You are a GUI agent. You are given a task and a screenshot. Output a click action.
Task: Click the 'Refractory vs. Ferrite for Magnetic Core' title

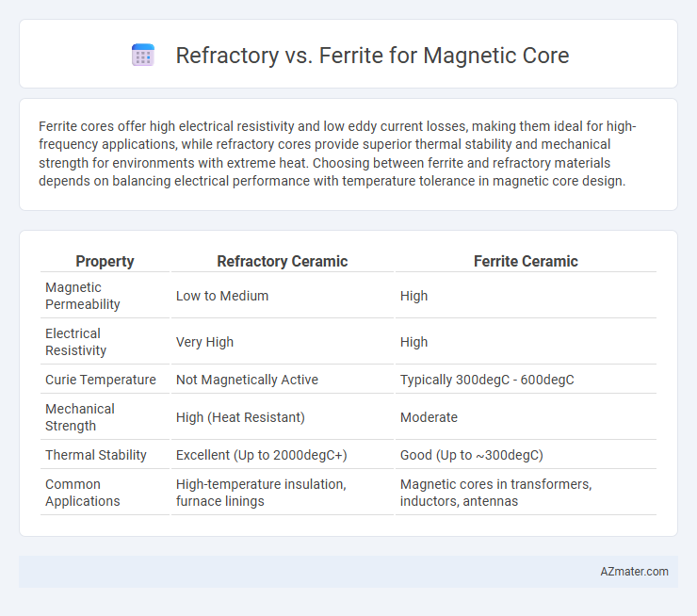coord(372,56)
